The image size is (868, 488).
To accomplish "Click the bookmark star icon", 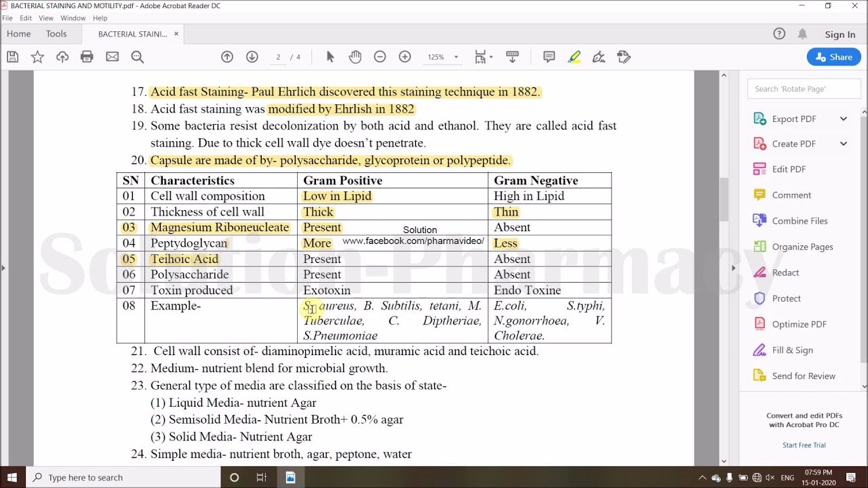I will pyautogui.click(x=37, y=57).
